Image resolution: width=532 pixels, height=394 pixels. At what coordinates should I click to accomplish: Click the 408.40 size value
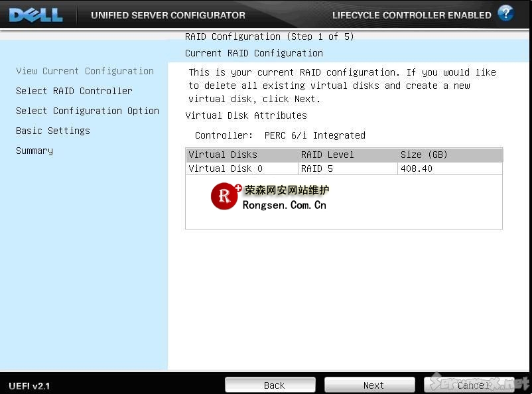(417, 168)
